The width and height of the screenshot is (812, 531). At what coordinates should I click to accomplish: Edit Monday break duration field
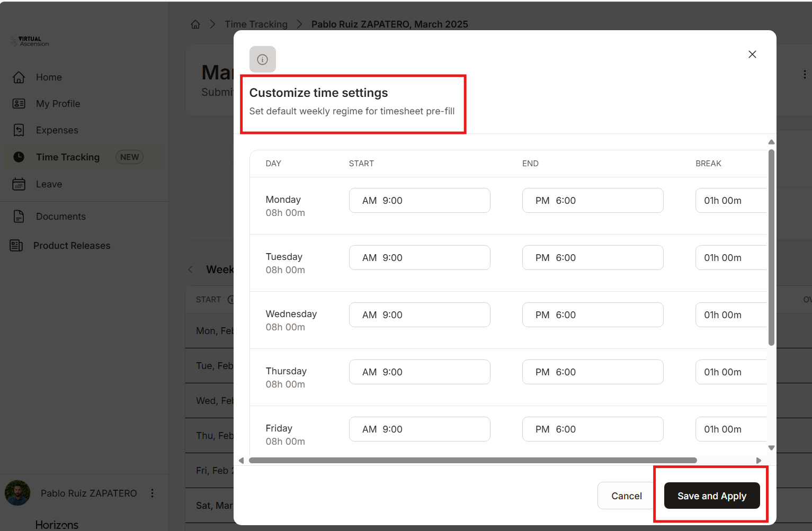[731, 201]
